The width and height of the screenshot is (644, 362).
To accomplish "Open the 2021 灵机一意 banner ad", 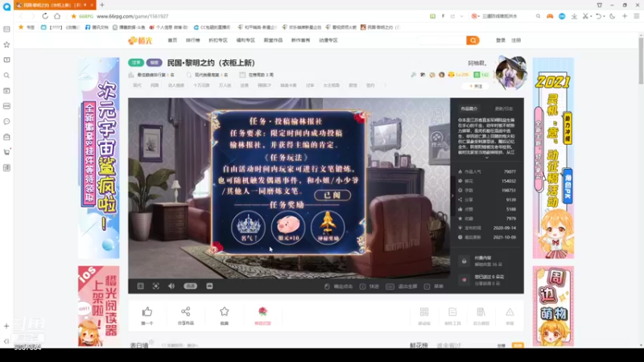I will 553,158.
